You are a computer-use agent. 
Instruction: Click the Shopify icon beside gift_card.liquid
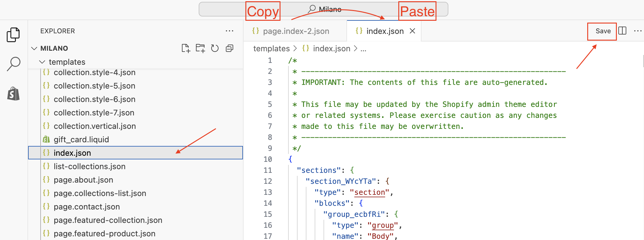pos(46,139)
